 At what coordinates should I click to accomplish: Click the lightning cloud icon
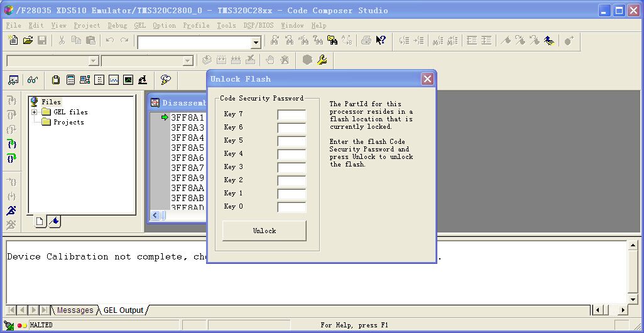coord(165,80)
